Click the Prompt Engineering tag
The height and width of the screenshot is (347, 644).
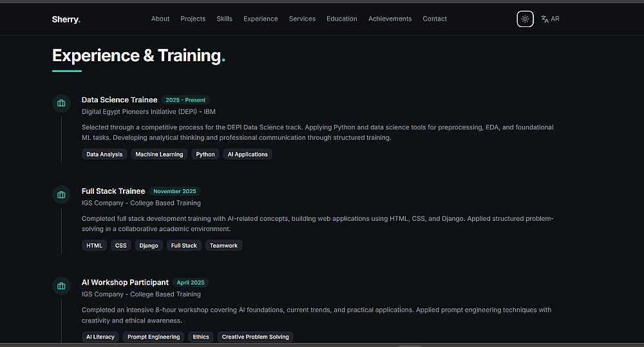click(x=154, y=337)
